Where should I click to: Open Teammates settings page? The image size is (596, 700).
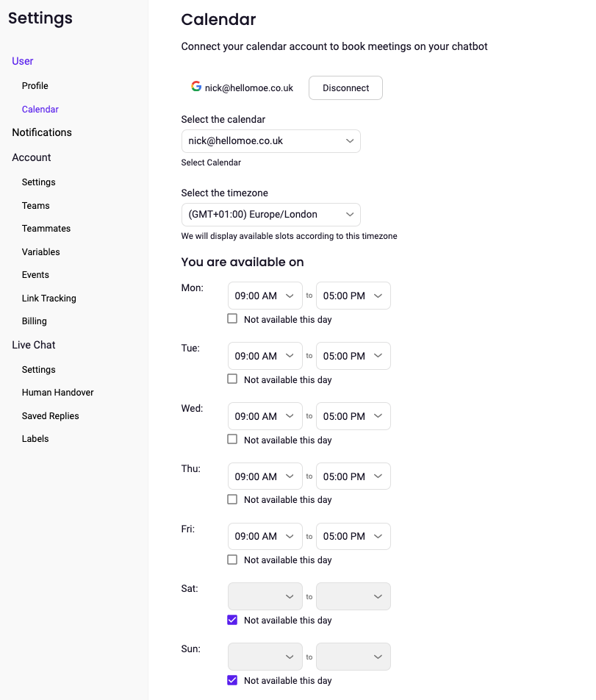pyautogui.click(x=46, y=229)
